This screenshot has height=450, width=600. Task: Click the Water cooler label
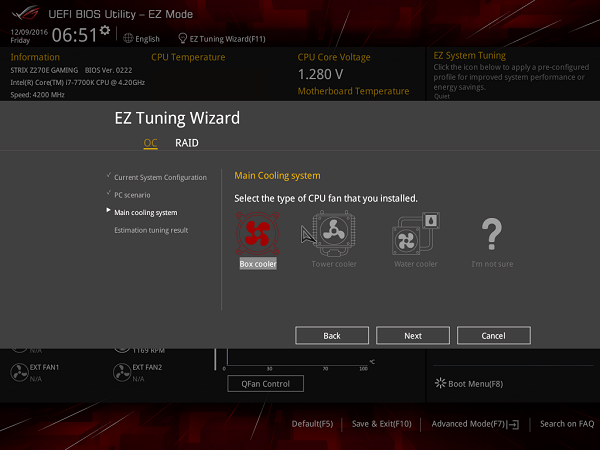click(x=416, y=264)
